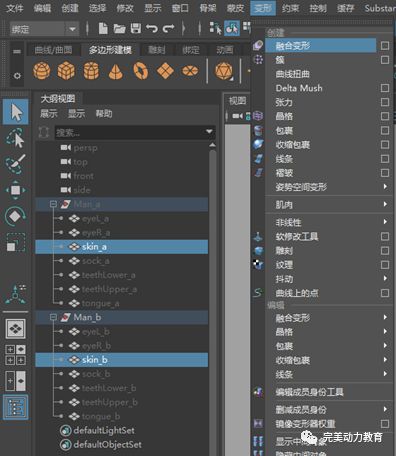
Task: Click the Save scene icon
Action: pos(135,28)
